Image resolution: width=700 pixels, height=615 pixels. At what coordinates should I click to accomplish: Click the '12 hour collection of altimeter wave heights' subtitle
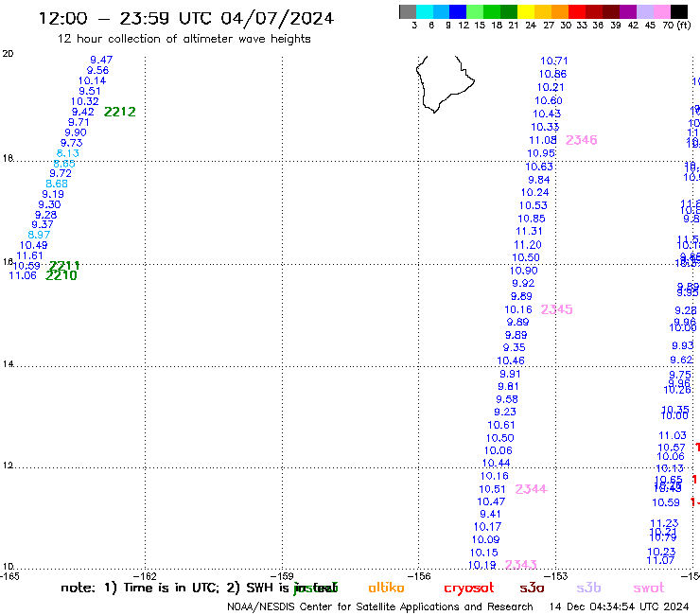pos(184,39)
